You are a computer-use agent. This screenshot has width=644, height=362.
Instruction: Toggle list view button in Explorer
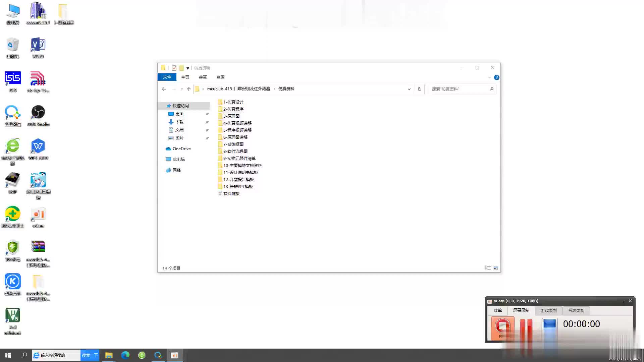tap(488, 268)
